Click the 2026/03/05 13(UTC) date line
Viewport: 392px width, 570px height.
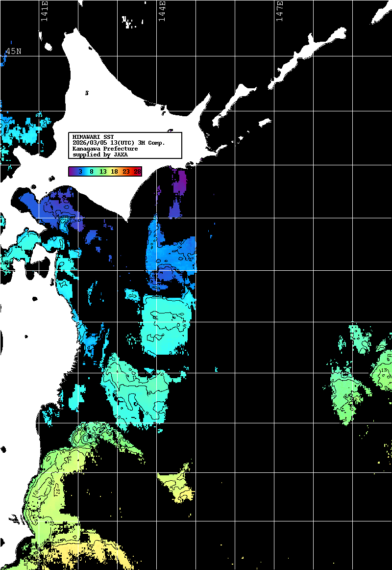tap(119, 143)
